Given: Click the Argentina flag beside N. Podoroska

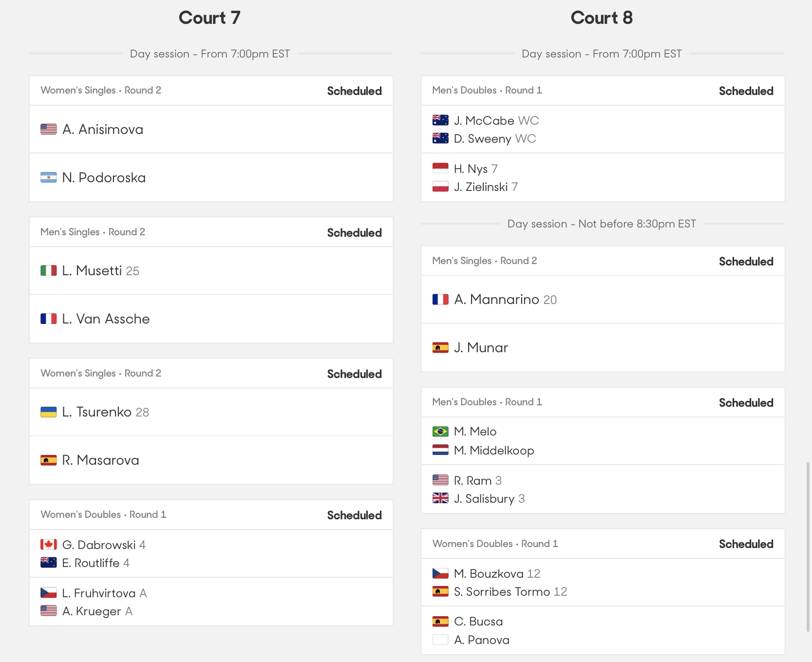Looking at the screenshot, I should point(48,177).
